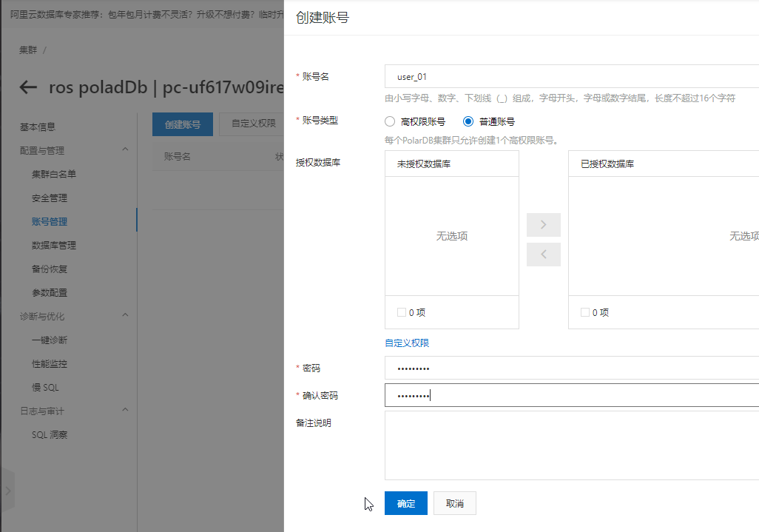Go to SQL 洞察 page
The height and width of the screenshot is (532, 759).
[50, 434]
